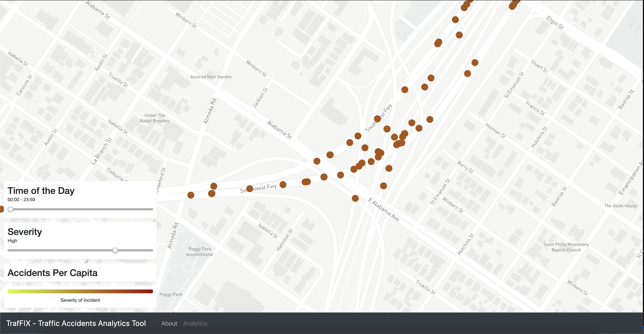Click the Severity of Incident color gradient bar
The image size is (644, 334).
[x=80, y=291]
